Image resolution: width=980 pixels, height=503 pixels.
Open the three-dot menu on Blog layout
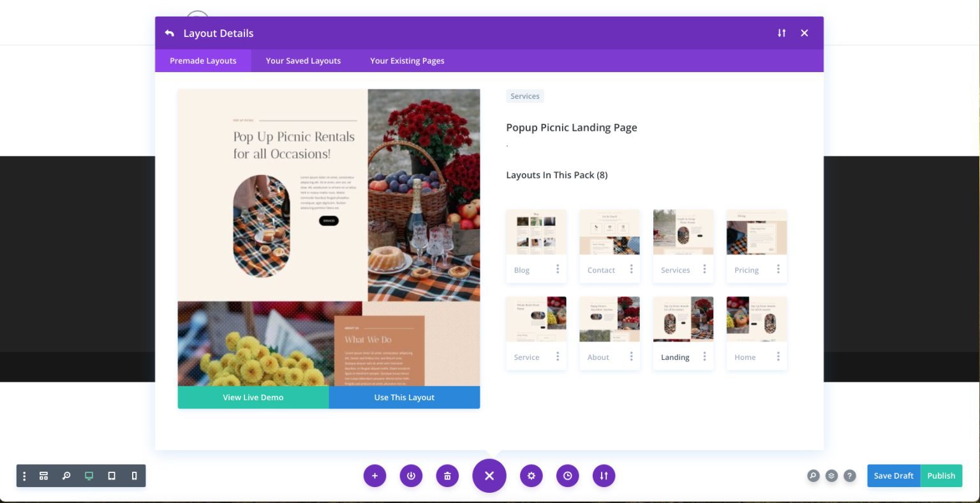[x=558, y=269]
